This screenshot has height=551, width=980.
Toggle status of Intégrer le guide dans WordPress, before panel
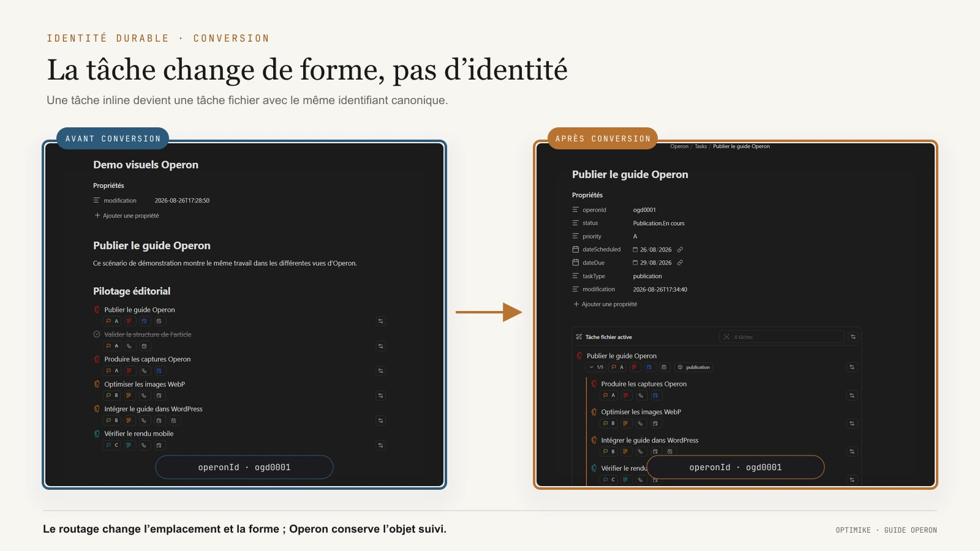97,409
